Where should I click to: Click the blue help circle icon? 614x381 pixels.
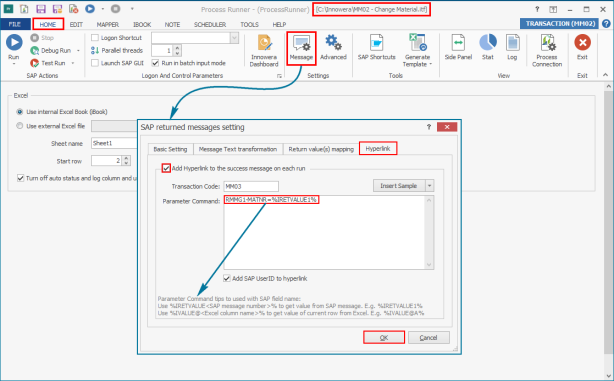(x=606, y=24)
